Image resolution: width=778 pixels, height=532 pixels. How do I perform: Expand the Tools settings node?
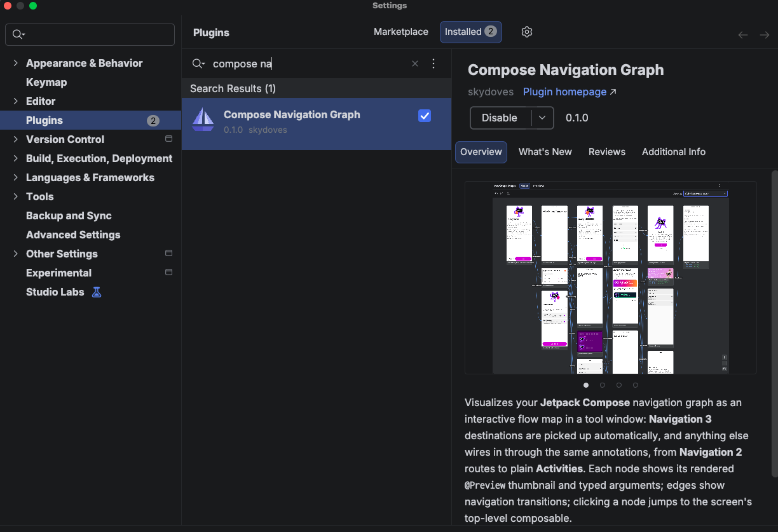15,196
